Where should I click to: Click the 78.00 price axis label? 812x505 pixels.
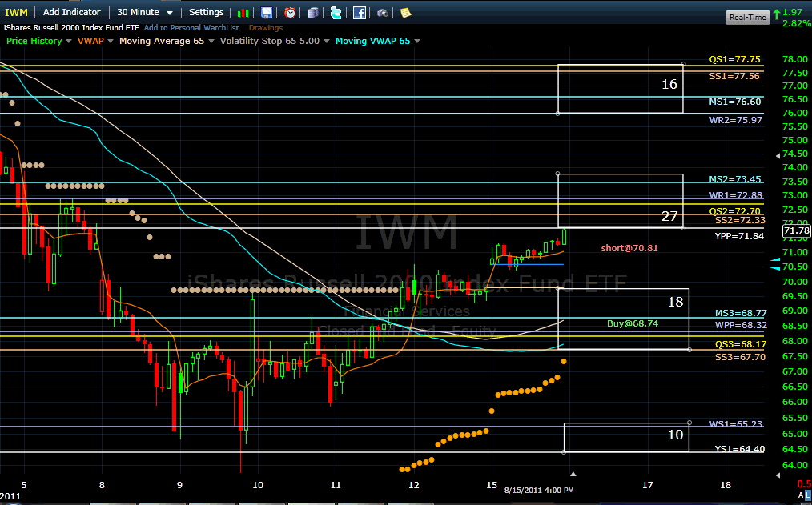pyautogui.click(x=794, y=59)
